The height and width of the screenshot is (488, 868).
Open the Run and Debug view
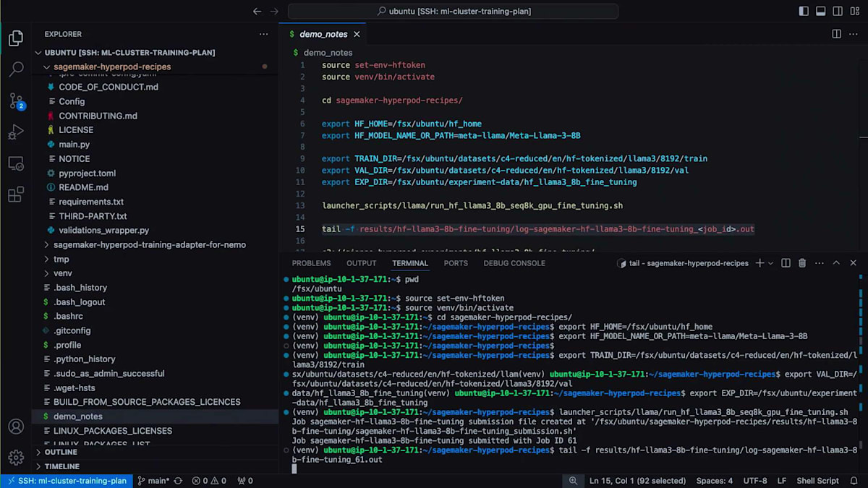point(16,132)
